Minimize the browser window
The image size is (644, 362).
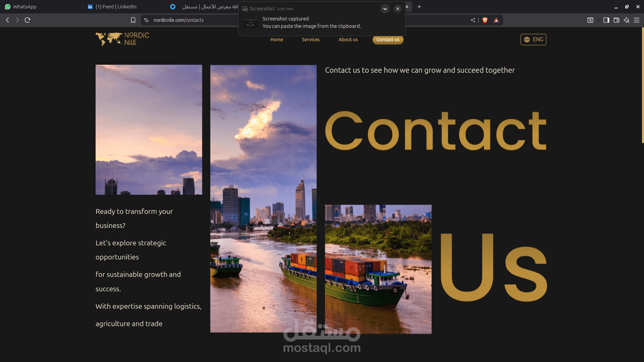point(616,7)
